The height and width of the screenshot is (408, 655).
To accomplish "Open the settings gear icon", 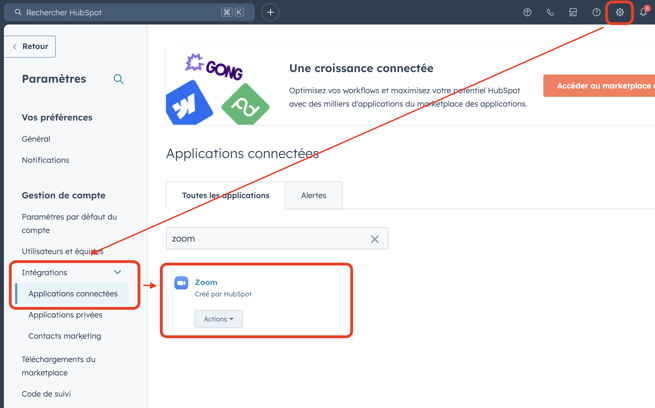I will [619, 13].
